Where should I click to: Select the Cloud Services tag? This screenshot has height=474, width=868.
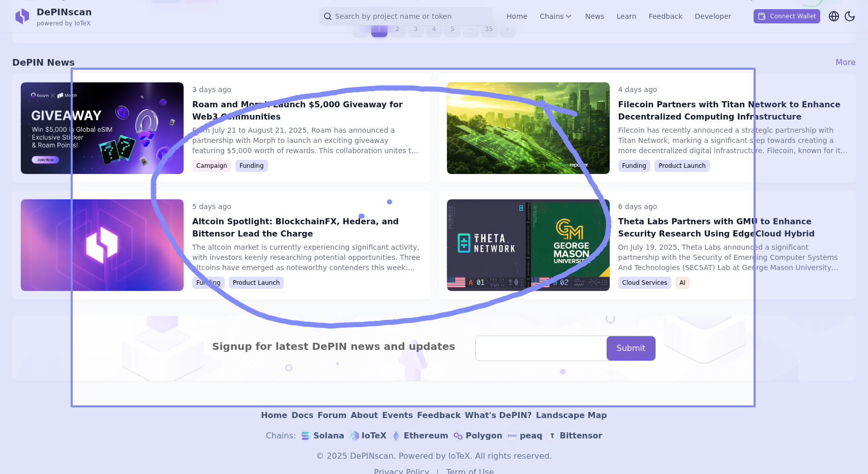point(644,283)
